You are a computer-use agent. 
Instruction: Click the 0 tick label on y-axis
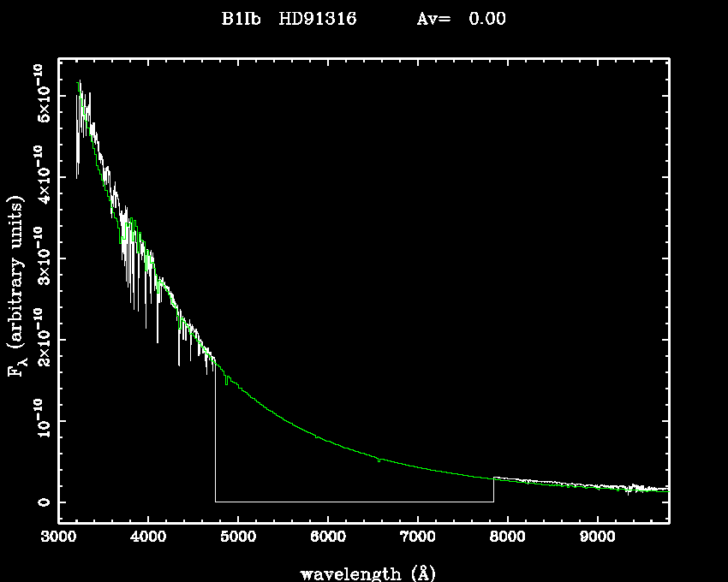(x=40, y=502)
